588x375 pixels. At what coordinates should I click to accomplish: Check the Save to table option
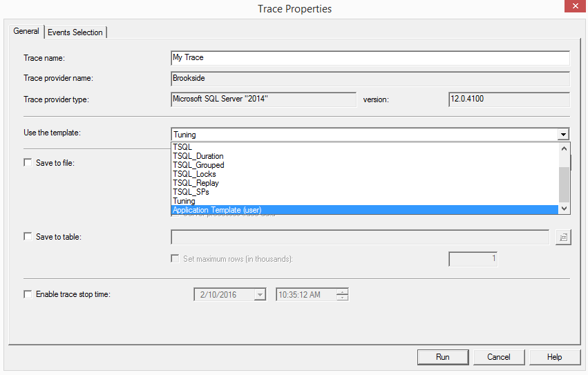click(28, 237)
